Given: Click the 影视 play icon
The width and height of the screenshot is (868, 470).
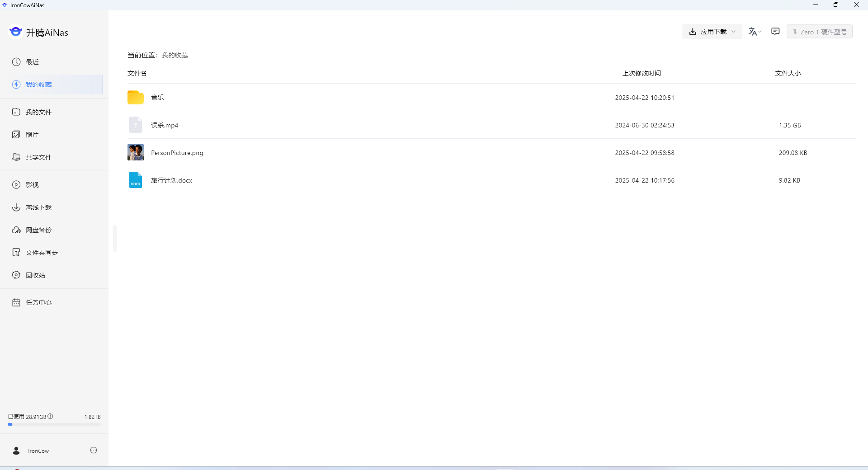Looking at the screenshot, I should pos(16,185).
